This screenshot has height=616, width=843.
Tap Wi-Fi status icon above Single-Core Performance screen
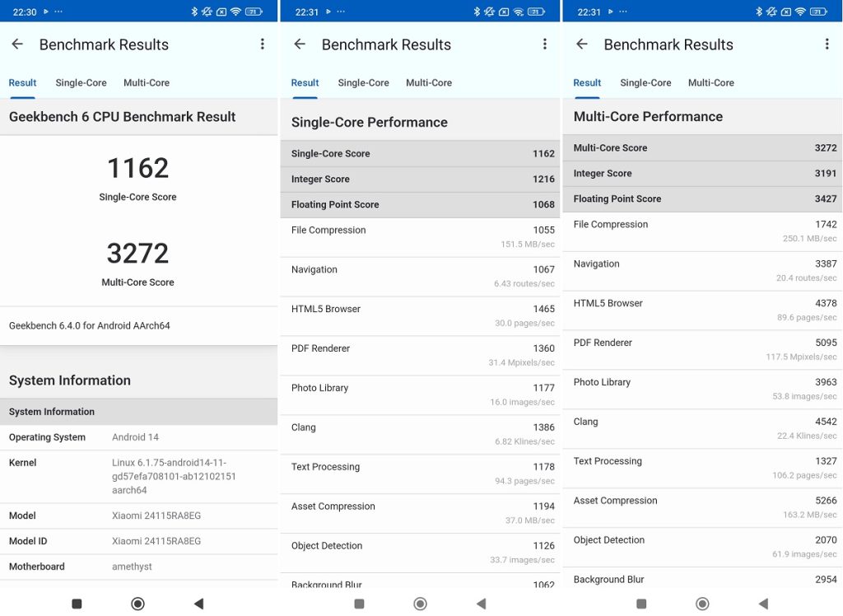point(519,12)
